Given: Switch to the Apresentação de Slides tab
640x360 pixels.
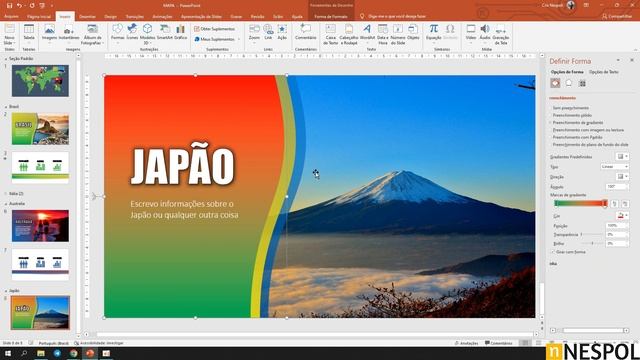Looking at the screenshot, I should point(201,16).
